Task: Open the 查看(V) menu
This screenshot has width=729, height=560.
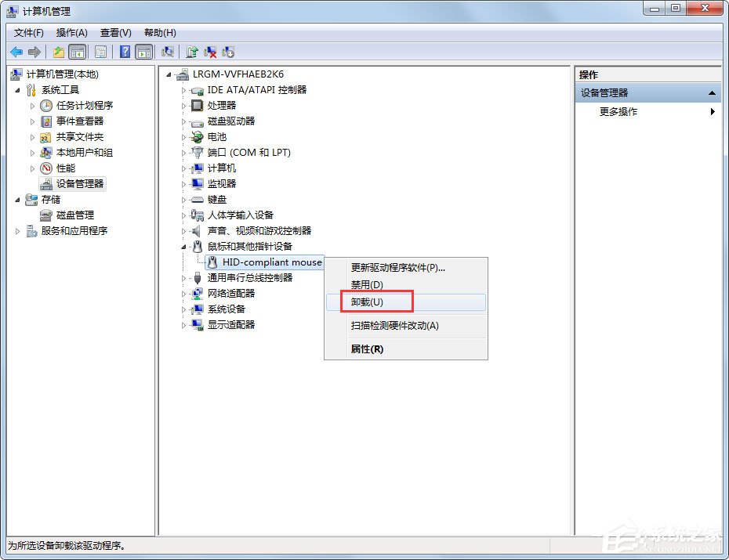Action: point(114,32)
